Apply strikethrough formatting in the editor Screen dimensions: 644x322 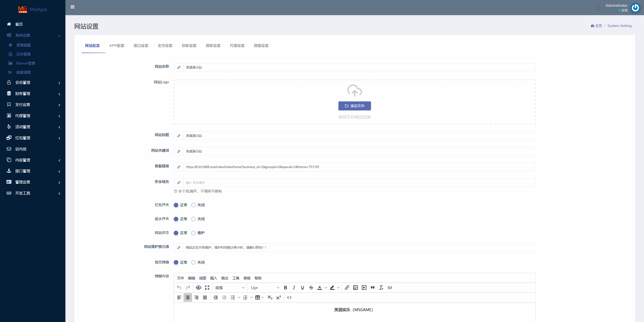click(x=311, y=287)
